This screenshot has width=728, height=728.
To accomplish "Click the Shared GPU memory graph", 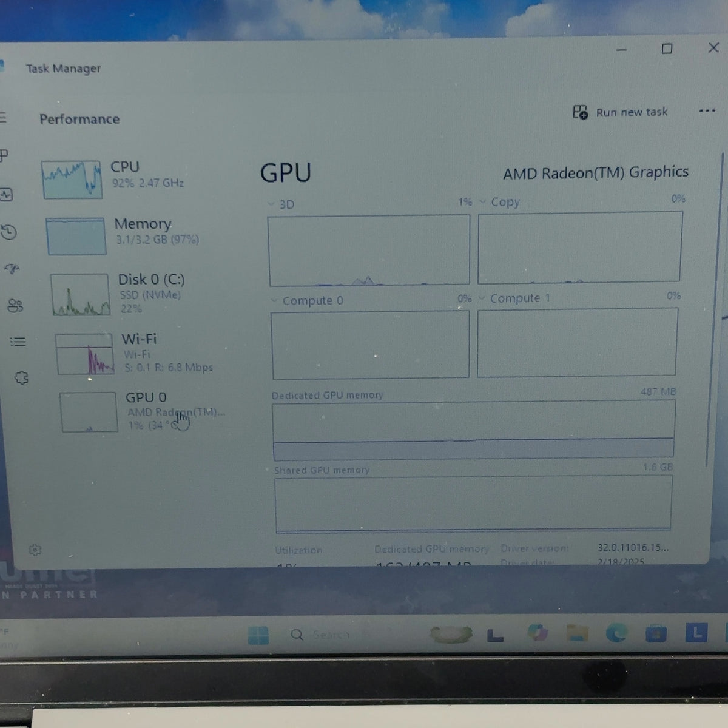I will point(473,504).
